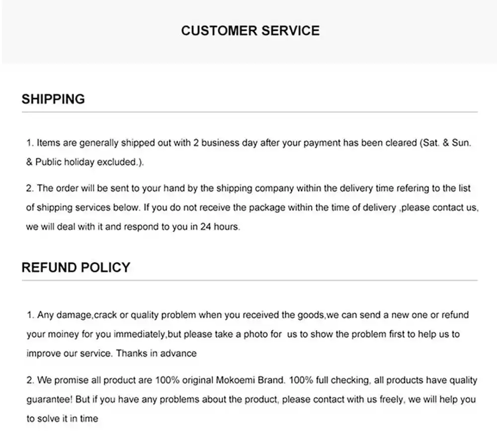Click the CUSTOMER SERVICE title
The width and height of the screenshot is (497, 448).
tap(250, 31)
